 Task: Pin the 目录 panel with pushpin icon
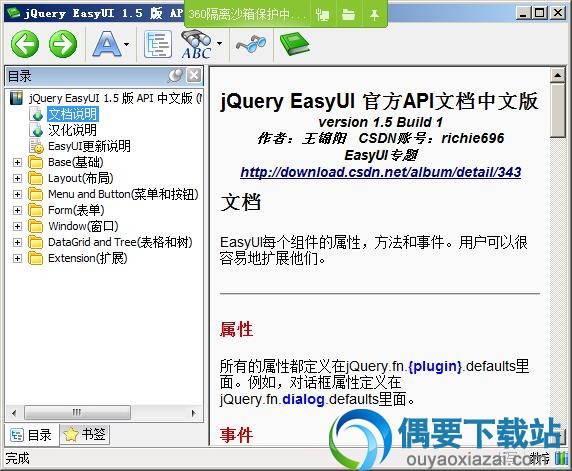[175, 76]
